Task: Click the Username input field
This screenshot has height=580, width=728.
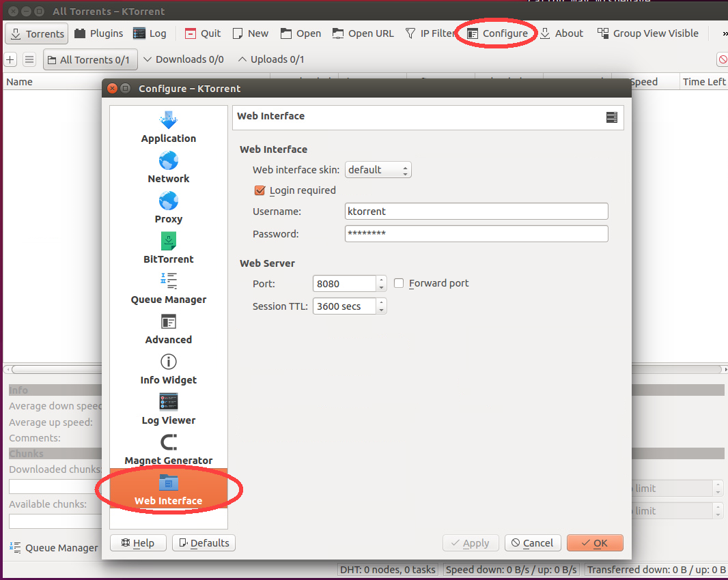Action: pyautogui.click(x=477, y=211)
